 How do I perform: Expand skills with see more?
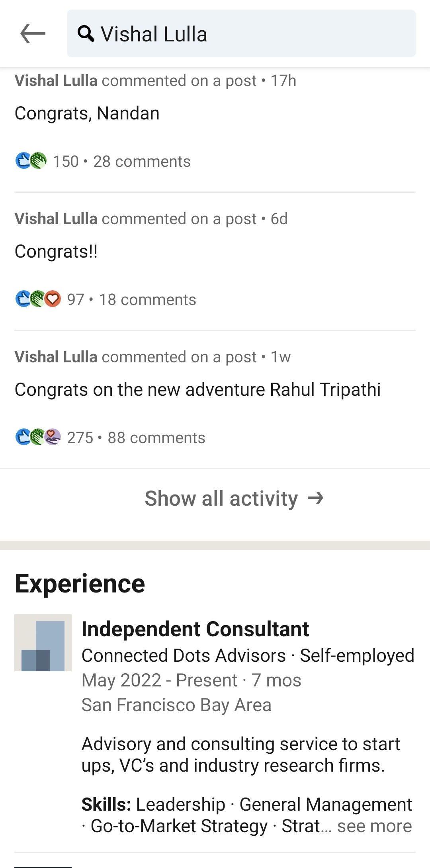point(374,826)
